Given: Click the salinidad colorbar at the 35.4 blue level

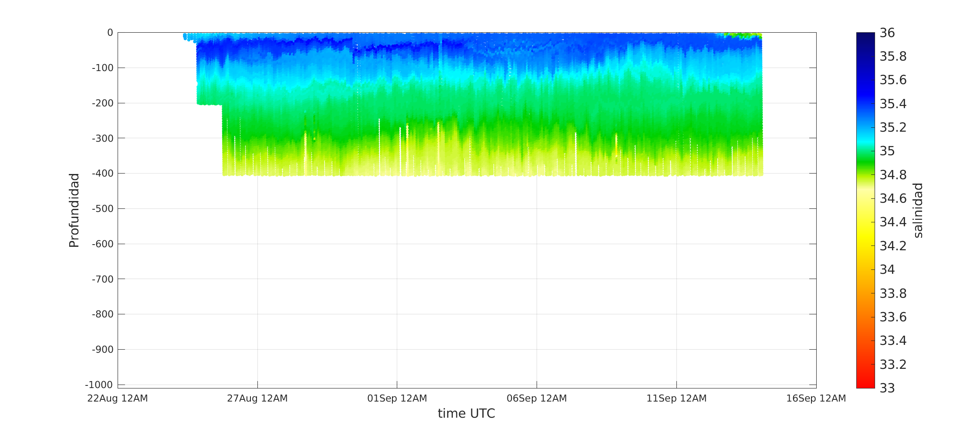Looking at the screenshot, I should tap(865, 104).
